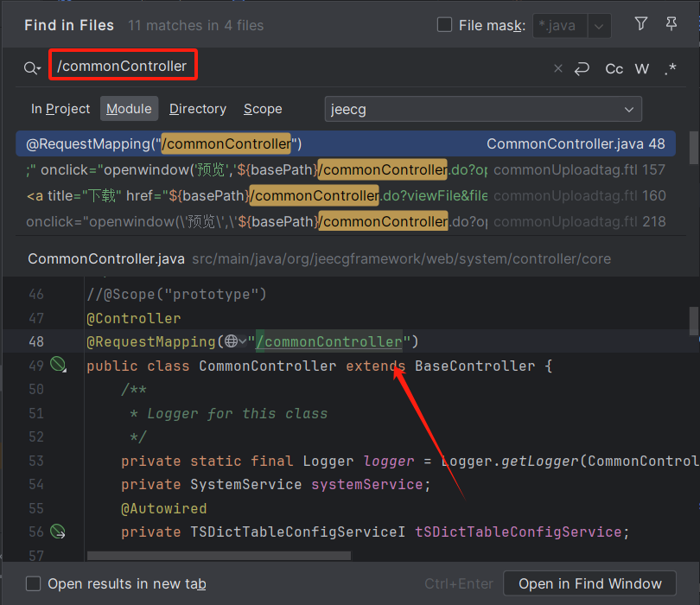Image resolution: width=700 pixels, height=605 pixels.
Task: Click the CommonController.java preview file name
Action: 106,259
